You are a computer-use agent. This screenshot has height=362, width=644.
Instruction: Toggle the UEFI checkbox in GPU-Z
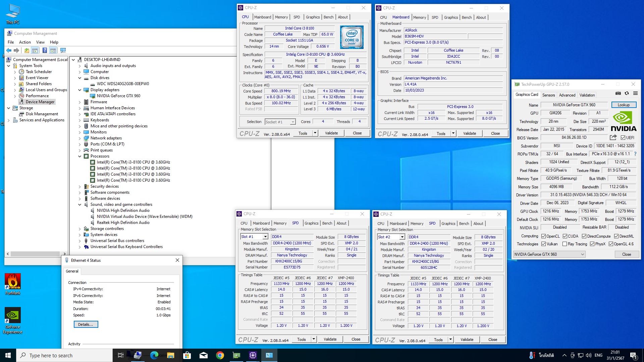(623, 138)
